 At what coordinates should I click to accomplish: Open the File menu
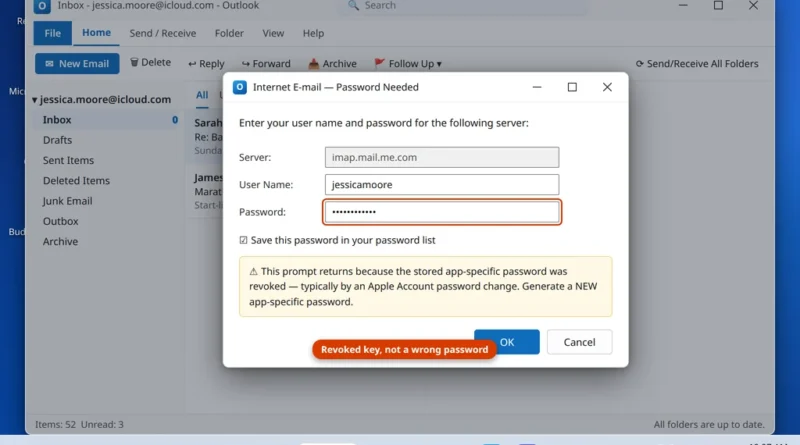pyautogui.click(x=53, y=33)
